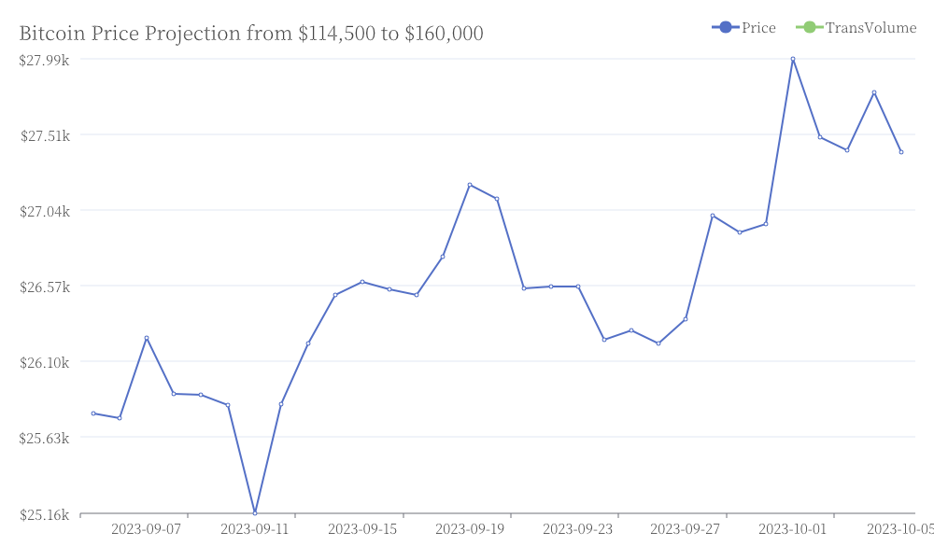Click the 2023-10-01 x-axis label
The height and width of the screenshot is (560, 934).
tap(792, 529)
